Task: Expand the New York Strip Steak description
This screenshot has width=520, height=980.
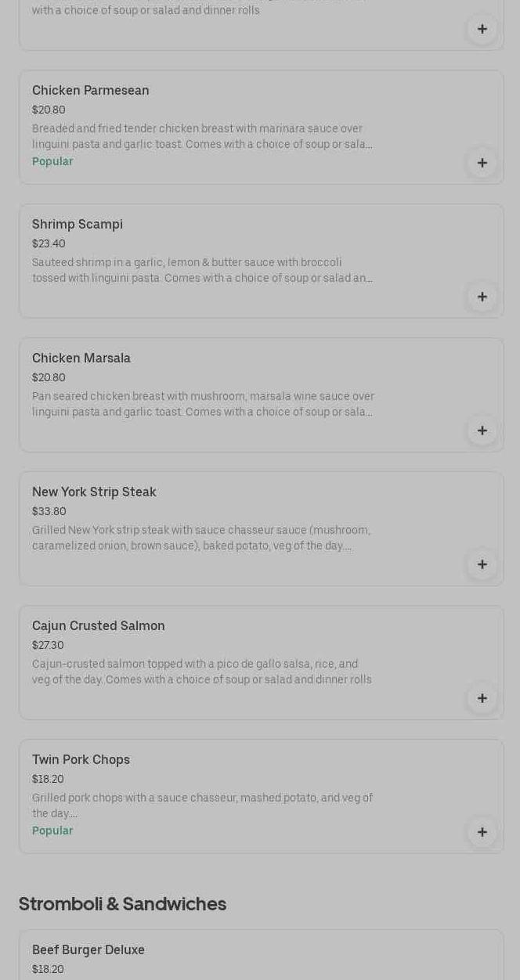Action: 200,538
